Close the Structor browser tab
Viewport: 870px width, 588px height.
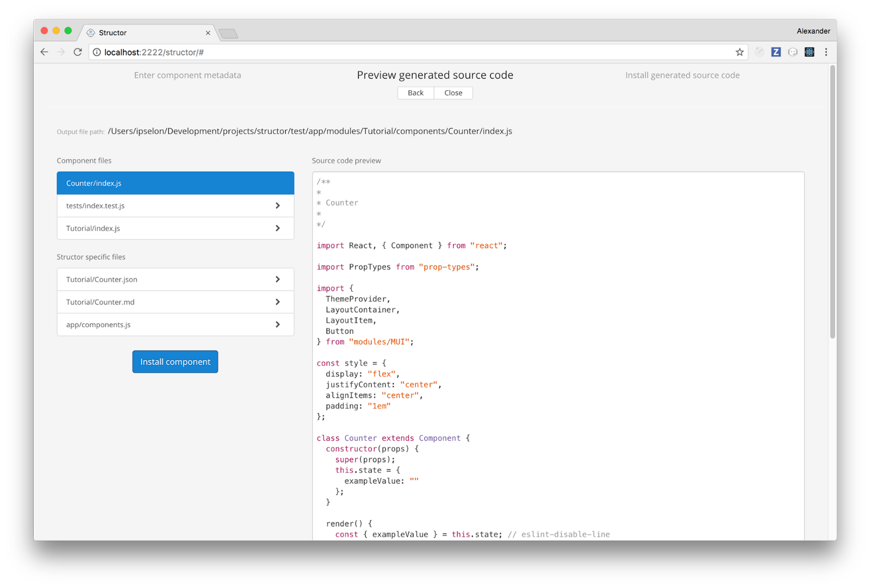tap(208, 33)
